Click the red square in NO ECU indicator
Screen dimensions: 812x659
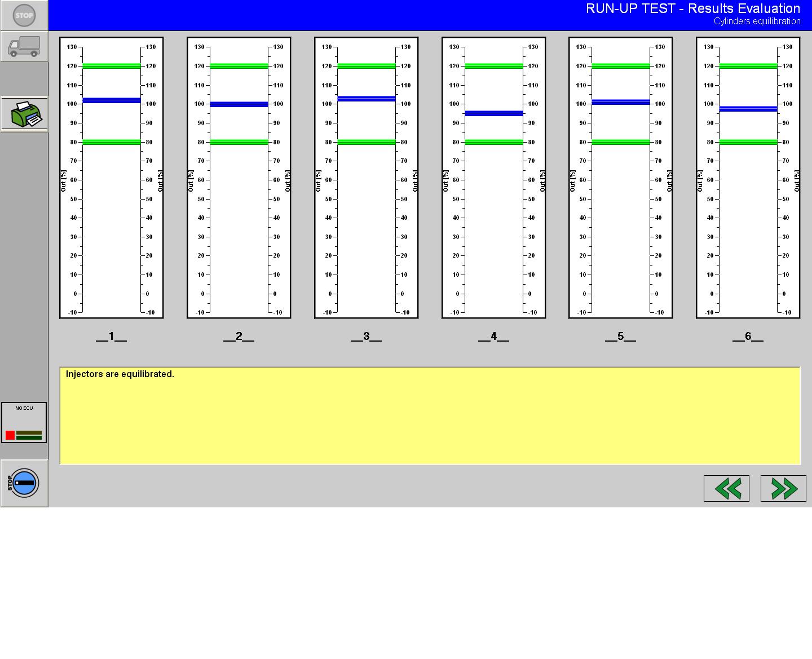point(10,435)
